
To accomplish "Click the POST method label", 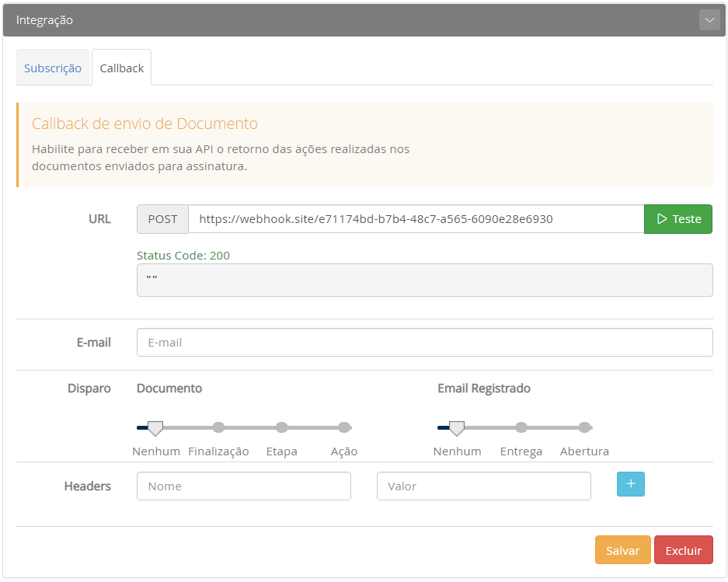I will click(162, 219).
